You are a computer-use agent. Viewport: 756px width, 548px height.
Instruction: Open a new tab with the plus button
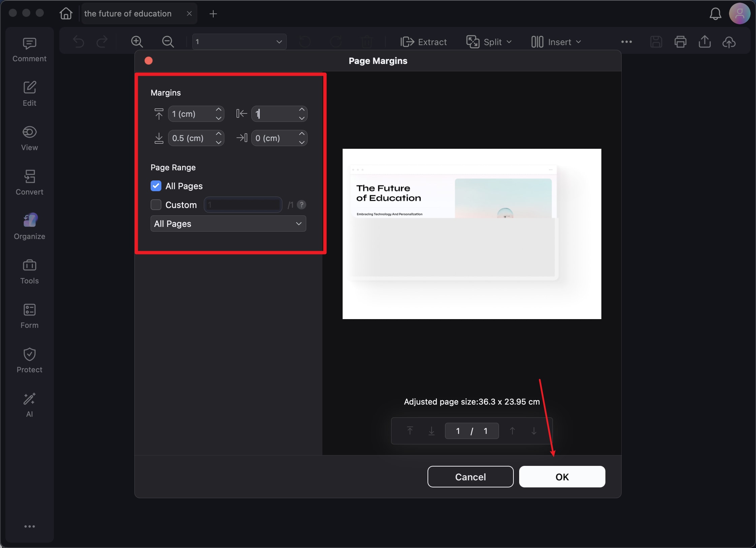pyautogui.click(x=213, y=13)
